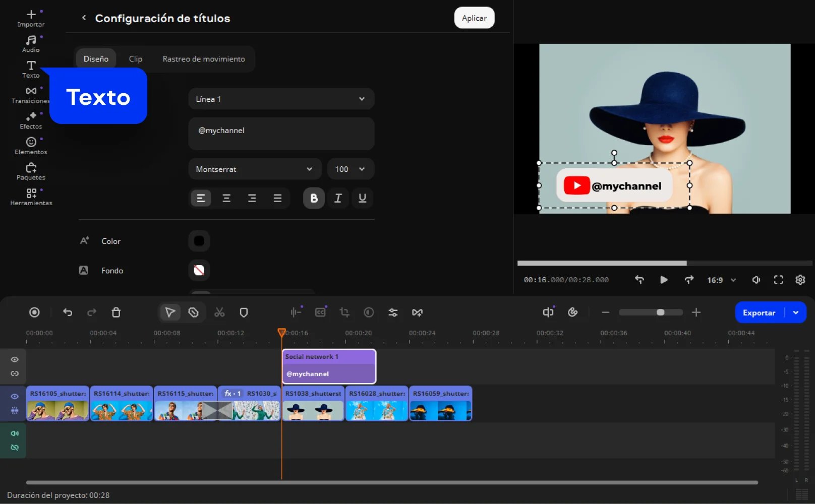Select the crop tool in toolbar
815x504 pixels.
tap(344, 312)
